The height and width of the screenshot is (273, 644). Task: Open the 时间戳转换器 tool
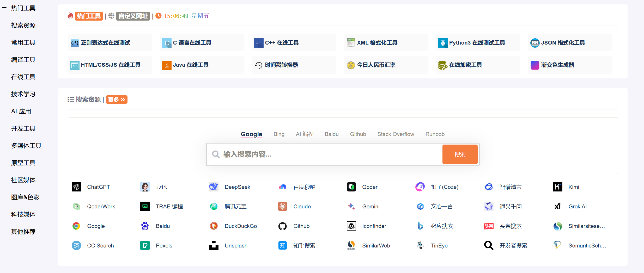(294, 65)
